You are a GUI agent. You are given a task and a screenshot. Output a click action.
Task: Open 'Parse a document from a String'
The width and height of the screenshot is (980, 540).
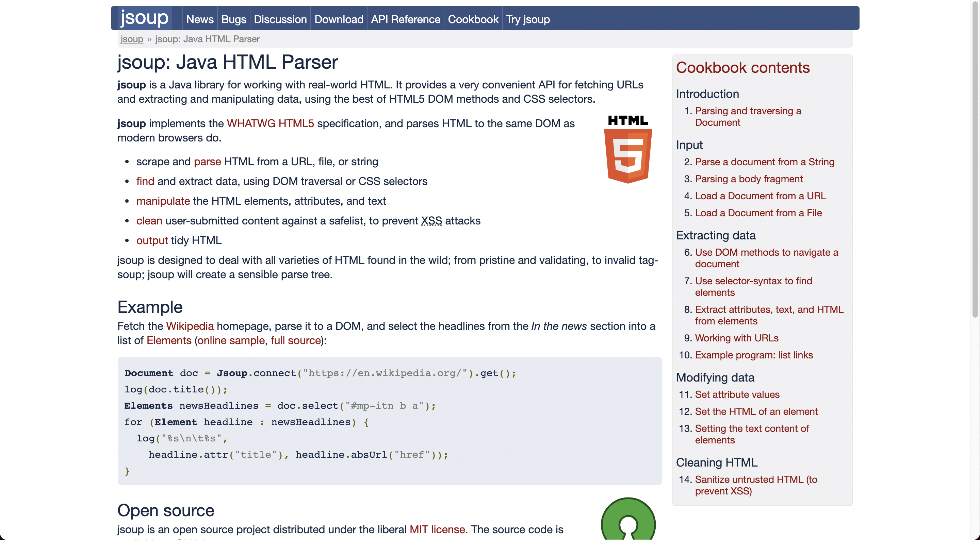(x=764, y=162)
